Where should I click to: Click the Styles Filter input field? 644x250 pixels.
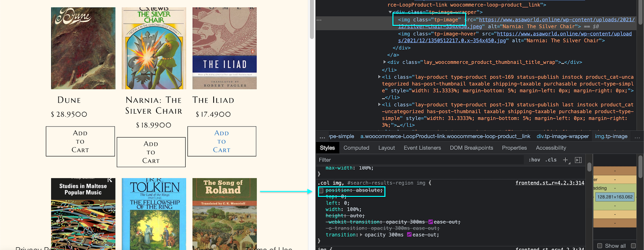[x=417, y=160]
